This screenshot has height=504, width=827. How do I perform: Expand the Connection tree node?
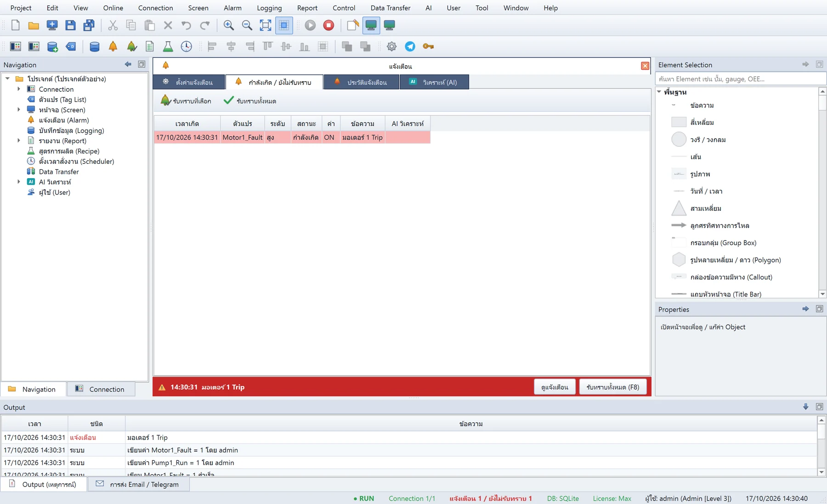pyautogui.click(x=19, y=89)
